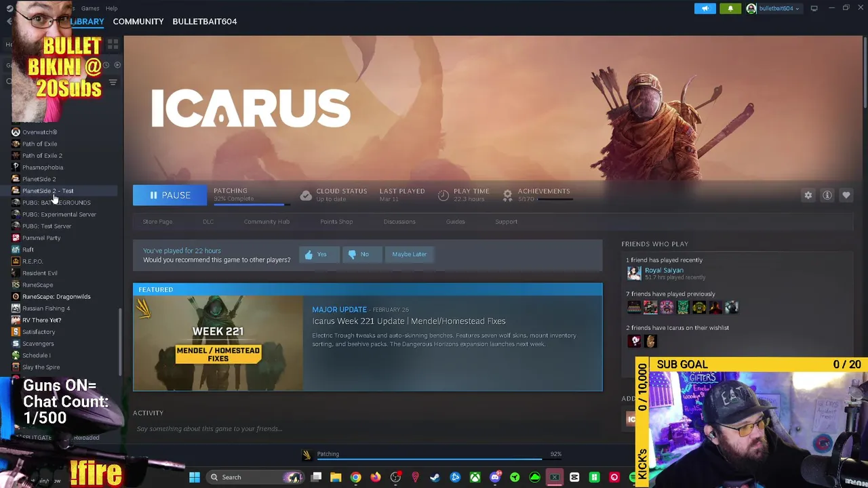The image size is (868, 488).
Task: Select Slay the Spire in the list
Action: [41, 367]
